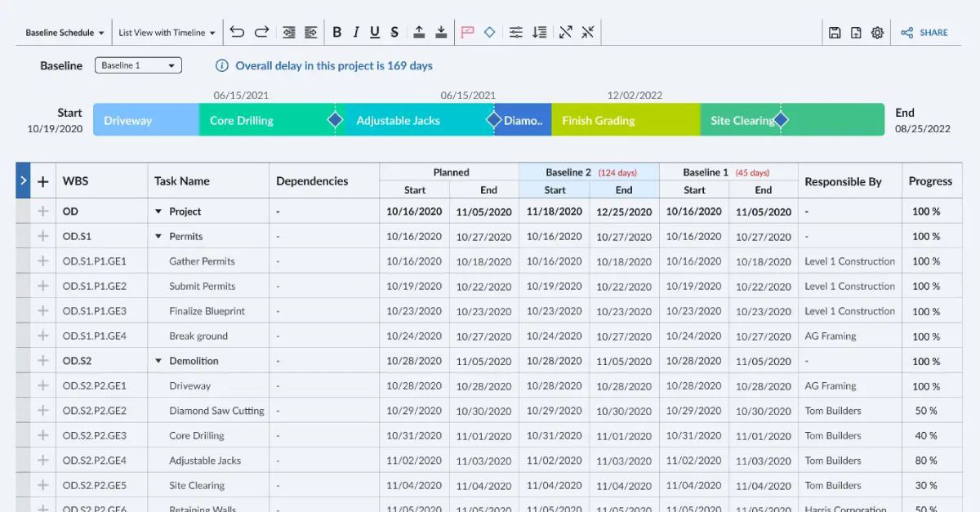
Task: Click the plus icon on the OD.S2.P2.GE5 row
Action: coord(43,485)
